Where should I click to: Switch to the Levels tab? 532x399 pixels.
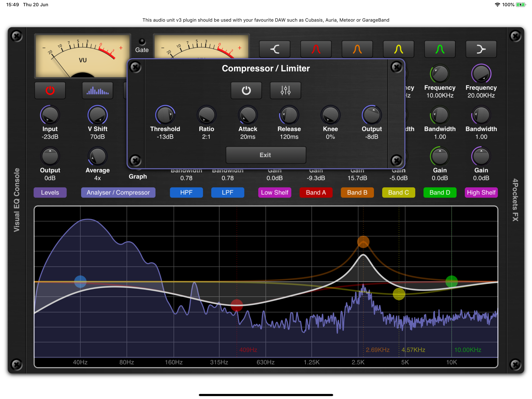[x=50, y=192]
